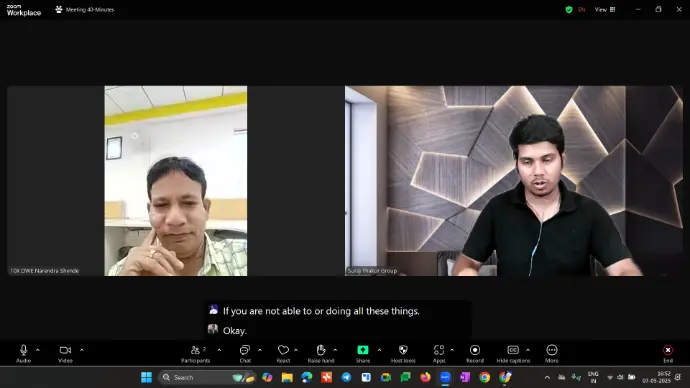This screenshot has height=388, width=690.
Task: Toggle the camera with Video button
Action: point(65,353)
